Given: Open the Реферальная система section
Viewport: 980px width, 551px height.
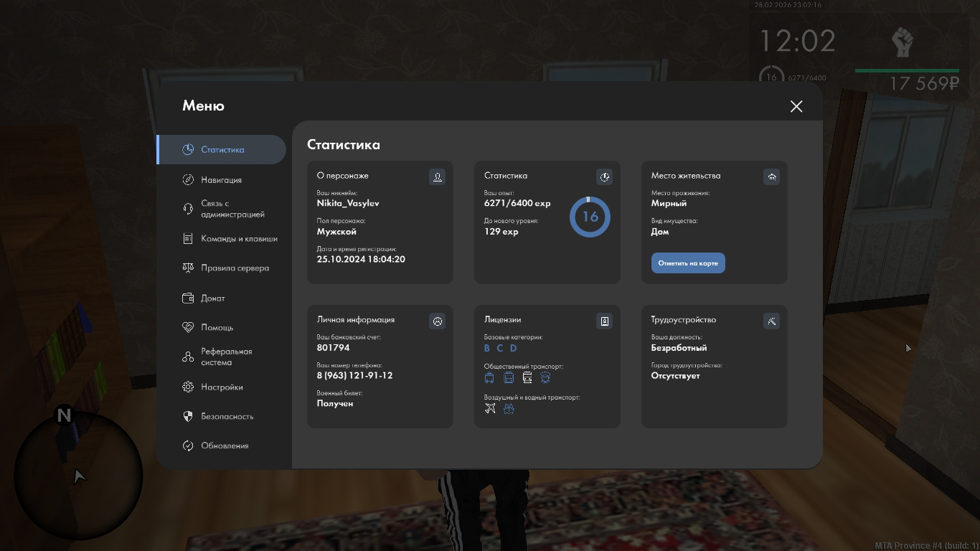Looking at the screenshot, I should 226,357.
